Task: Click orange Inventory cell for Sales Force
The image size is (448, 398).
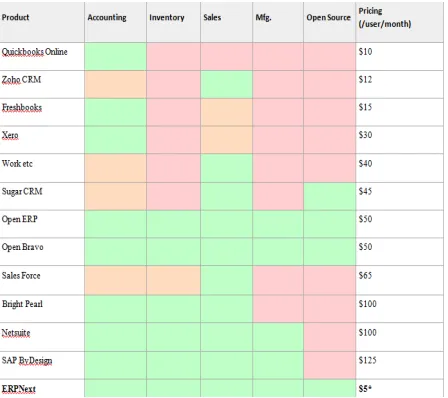Action: pyautogui.click(x=173, y=280)
